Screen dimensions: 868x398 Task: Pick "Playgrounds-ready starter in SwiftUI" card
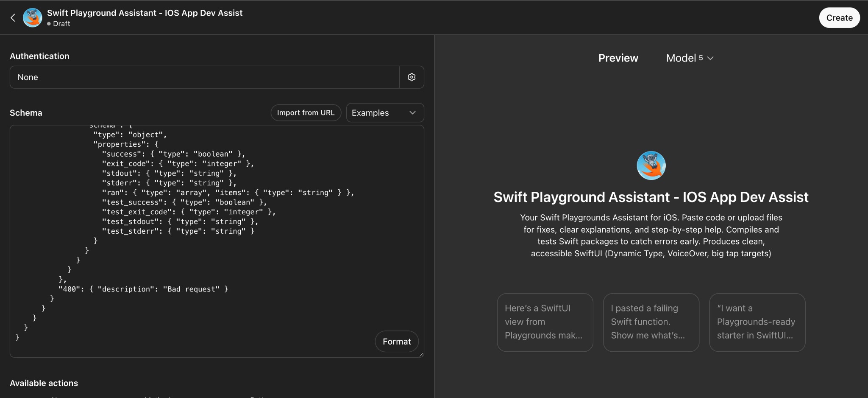click(x=757, y=322)
